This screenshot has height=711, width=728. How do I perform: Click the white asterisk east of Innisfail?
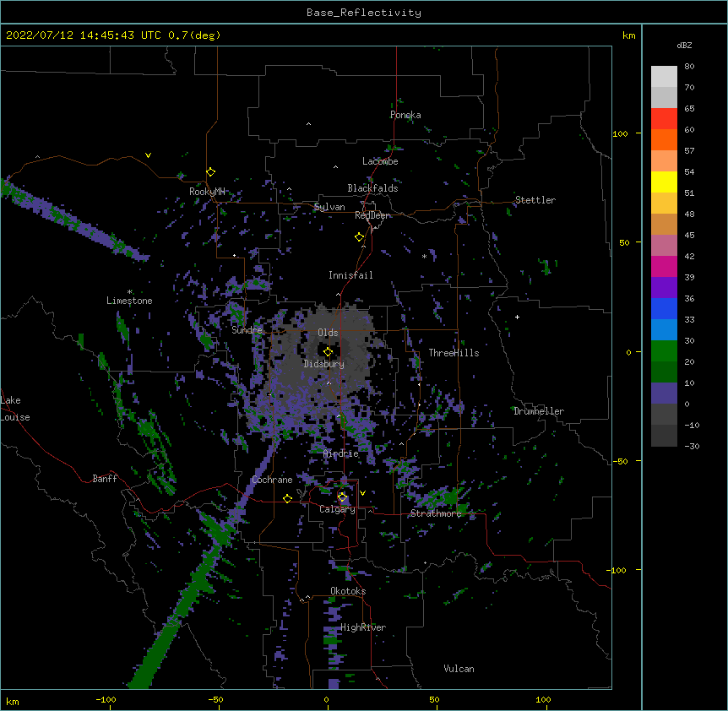(x=424, y=257)
